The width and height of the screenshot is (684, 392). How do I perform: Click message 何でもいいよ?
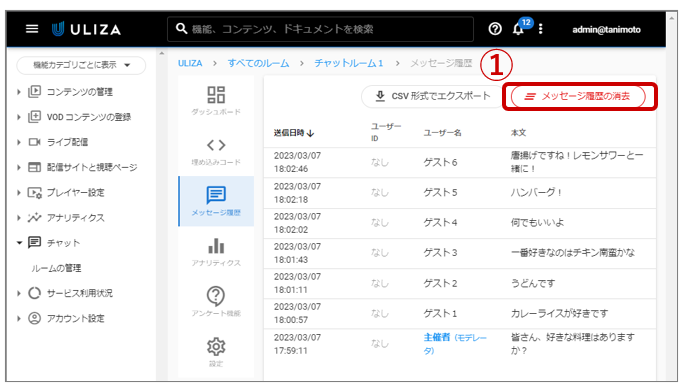coord(537,223)
